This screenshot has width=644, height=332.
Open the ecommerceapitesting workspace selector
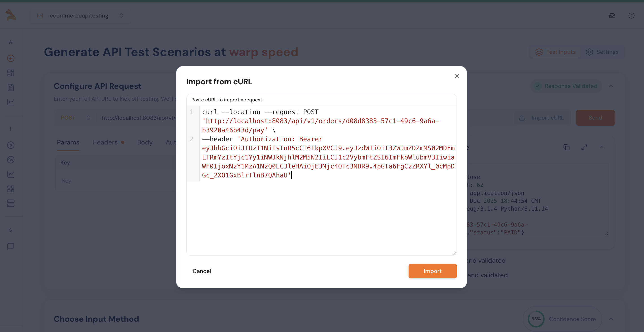pyautogui.click(x=80, y=15)
